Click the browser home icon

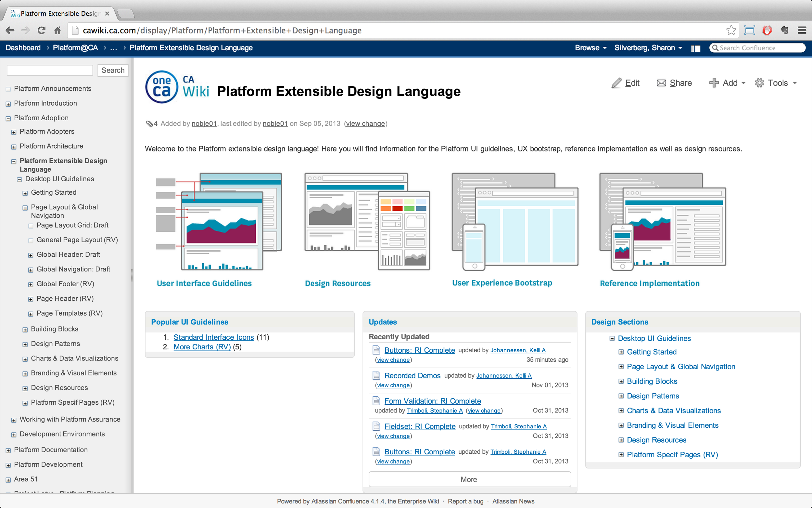(x=57, y=31)
